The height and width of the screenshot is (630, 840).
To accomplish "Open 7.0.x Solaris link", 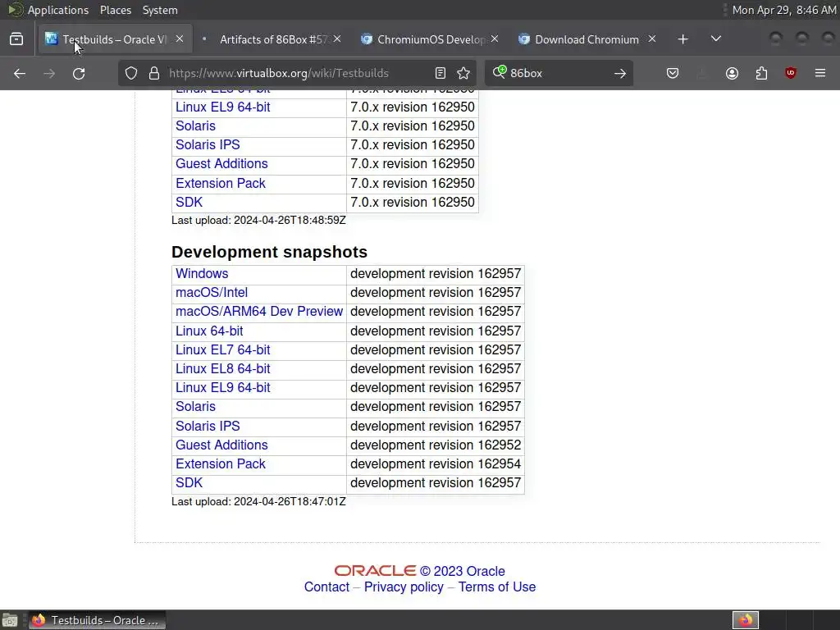I will pos(195,126).
